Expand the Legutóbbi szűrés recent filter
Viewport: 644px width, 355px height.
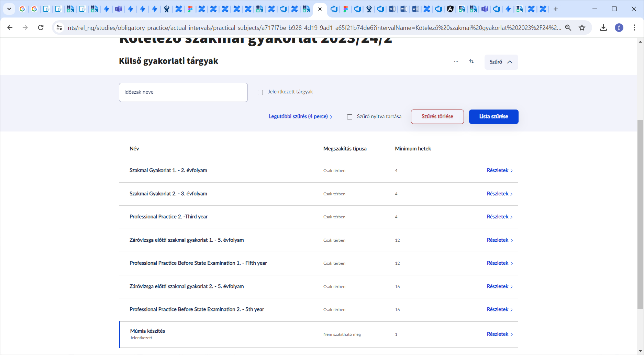tap(300, 117)
